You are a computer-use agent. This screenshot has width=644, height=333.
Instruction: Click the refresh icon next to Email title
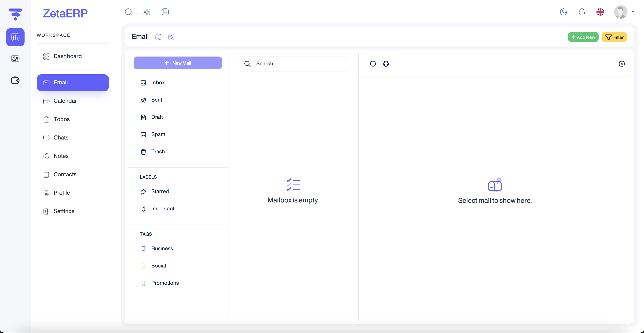pyautogui.click(x=171, y=37)
